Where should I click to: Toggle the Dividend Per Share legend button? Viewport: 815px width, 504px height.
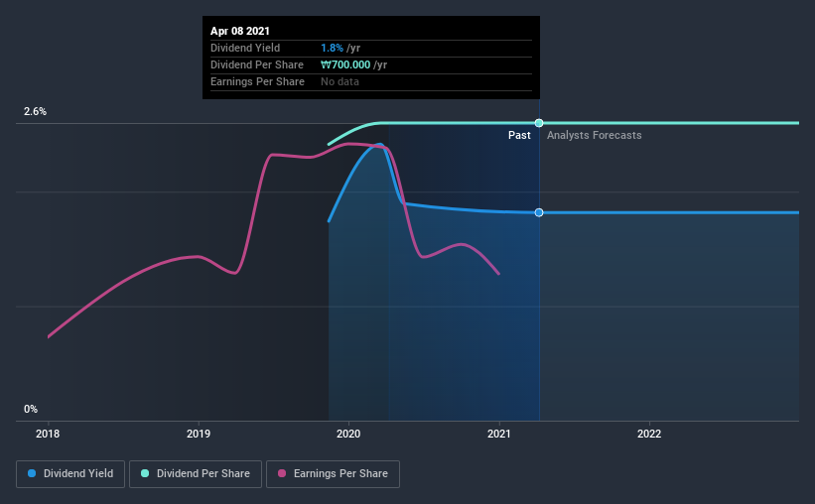196,474
